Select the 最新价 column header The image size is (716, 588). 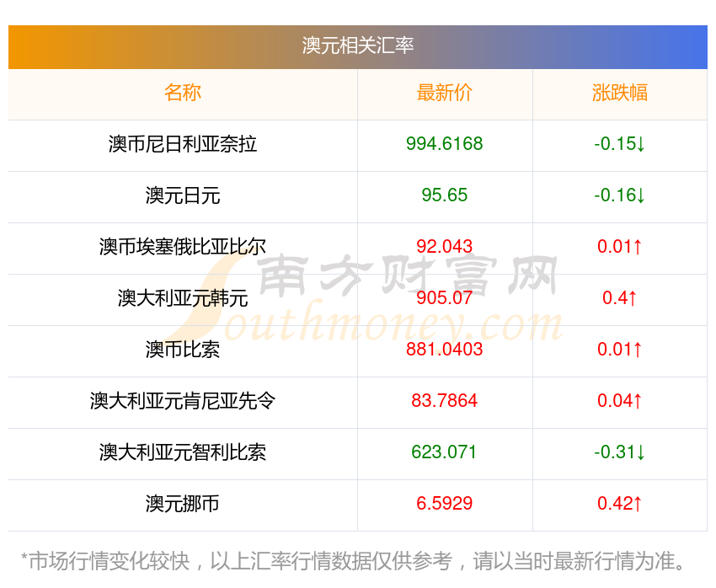pos(444,93)
